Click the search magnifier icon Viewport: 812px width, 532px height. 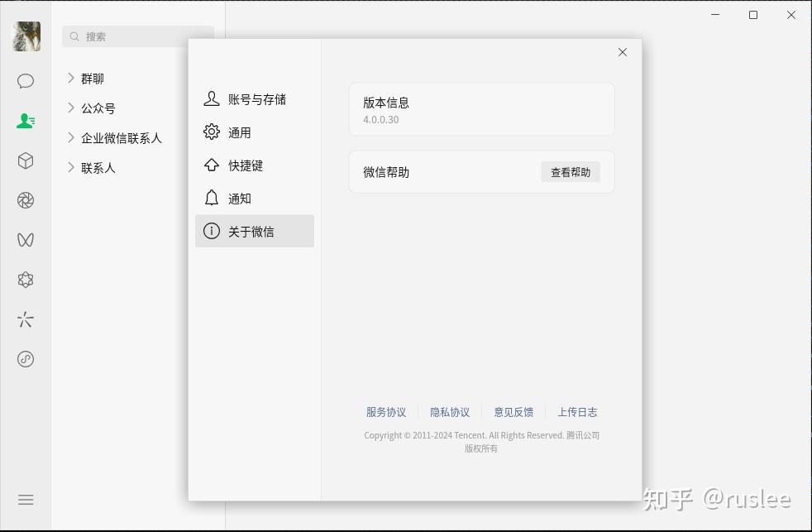point(74,36)
